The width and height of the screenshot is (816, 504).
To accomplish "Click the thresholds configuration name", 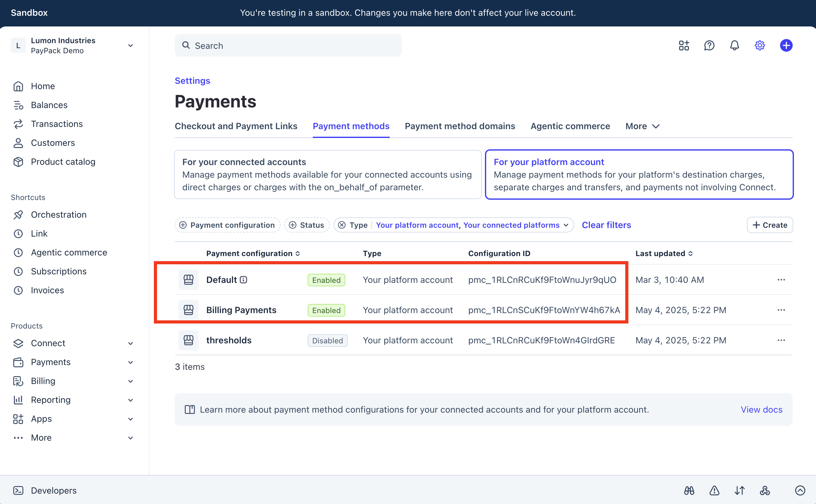I will [229, 340].
